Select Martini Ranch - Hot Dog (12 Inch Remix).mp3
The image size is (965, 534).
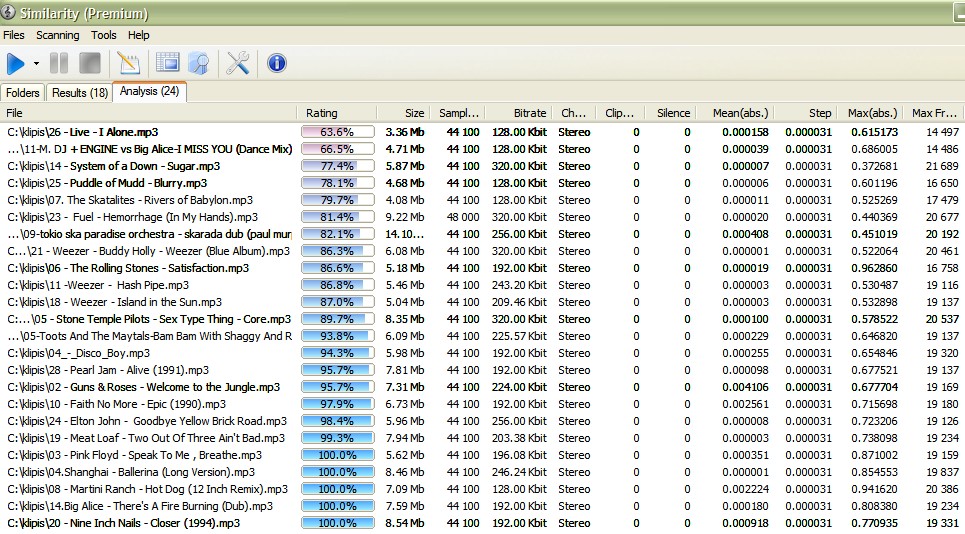(482, 489)
